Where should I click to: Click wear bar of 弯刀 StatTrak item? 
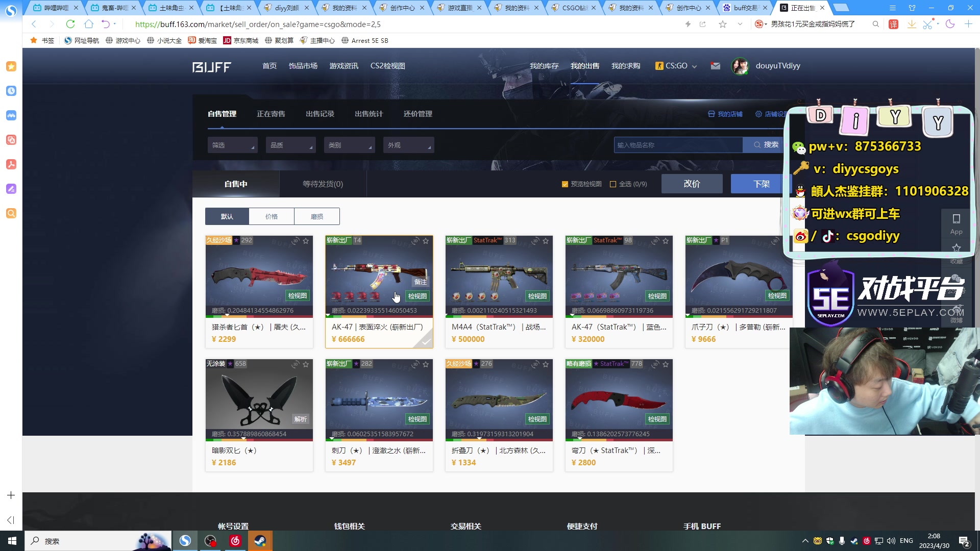[x=619, y=439]
